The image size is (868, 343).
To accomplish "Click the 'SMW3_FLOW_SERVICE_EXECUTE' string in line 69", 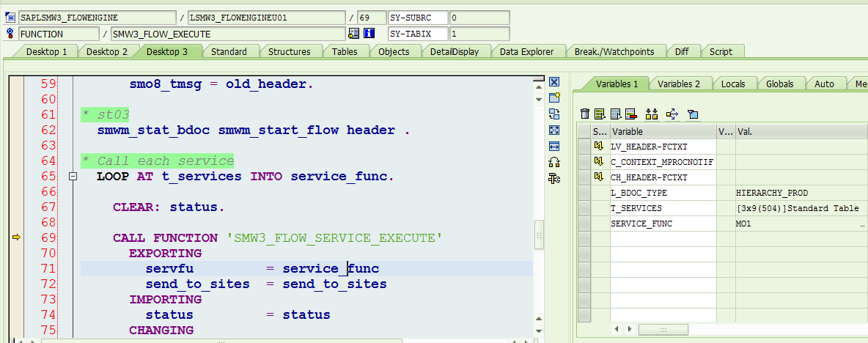I will (x=335, y=238).
